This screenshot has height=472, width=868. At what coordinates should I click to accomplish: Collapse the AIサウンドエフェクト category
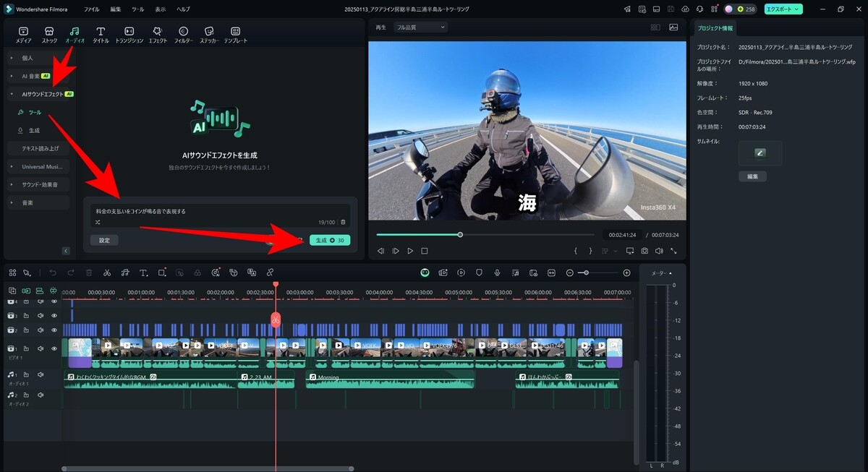tap(40, 94)
